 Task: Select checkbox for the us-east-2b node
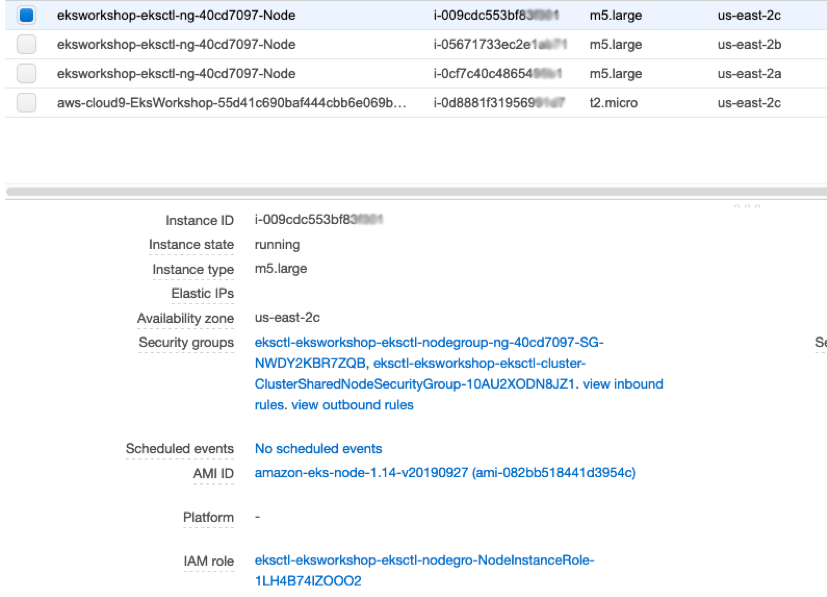tap(27, 44)
